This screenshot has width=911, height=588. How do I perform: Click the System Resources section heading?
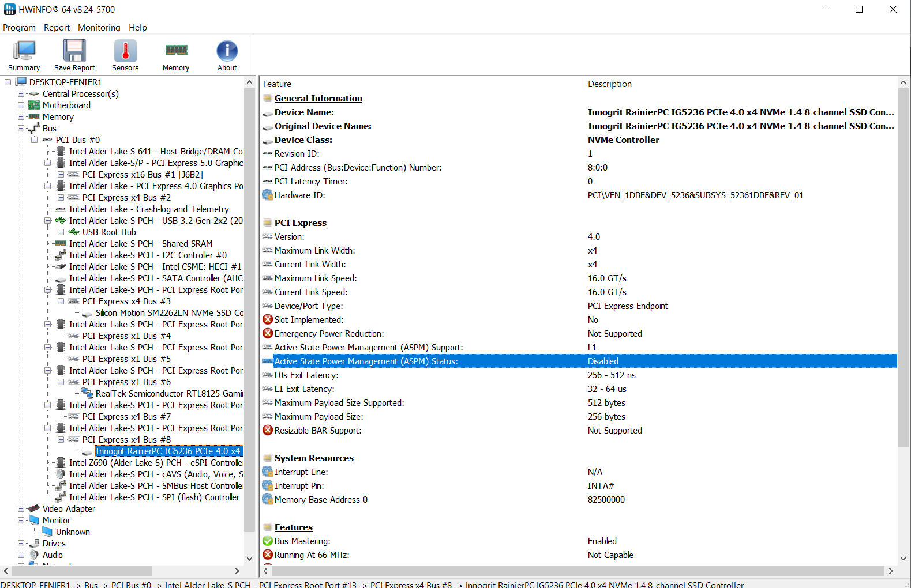point(314,458)
